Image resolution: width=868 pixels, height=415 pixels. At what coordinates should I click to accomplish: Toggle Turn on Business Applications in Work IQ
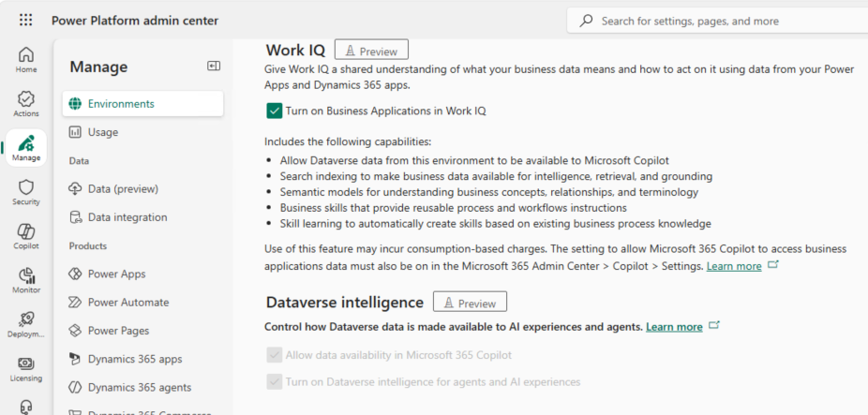click(x=275, y=111)
